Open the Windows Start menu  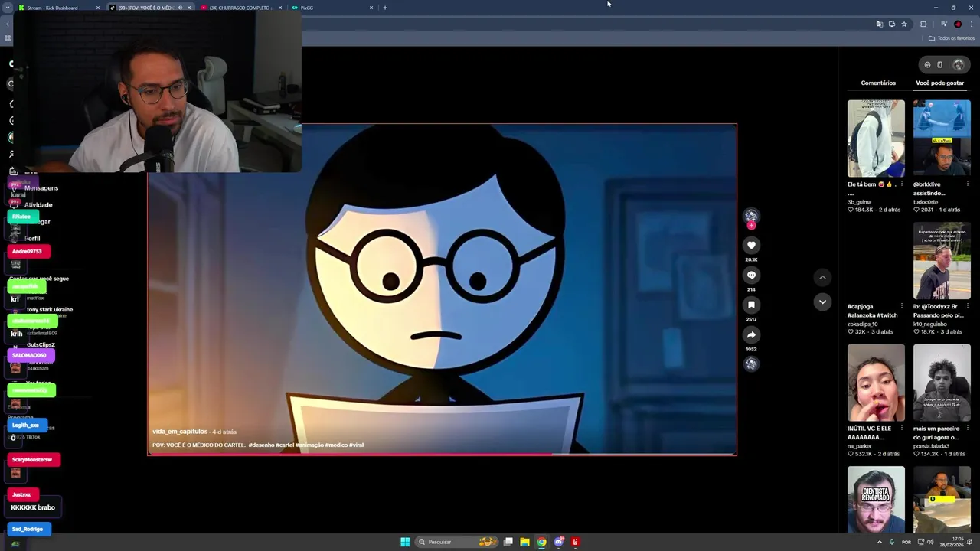405,542
